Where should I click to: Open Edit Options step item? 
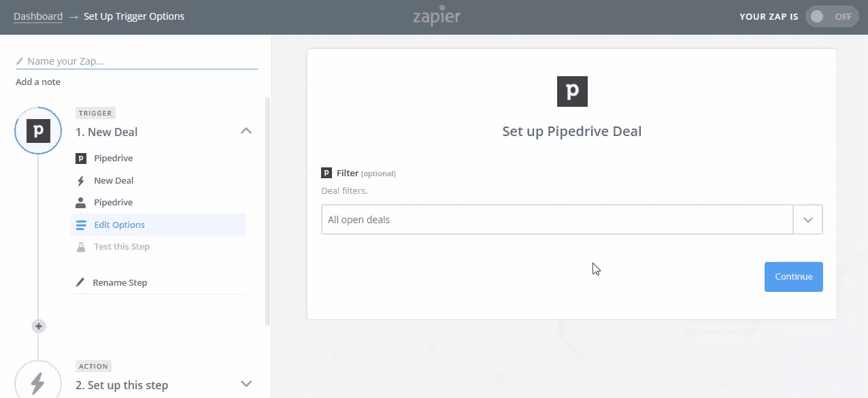tap(158, 225)
